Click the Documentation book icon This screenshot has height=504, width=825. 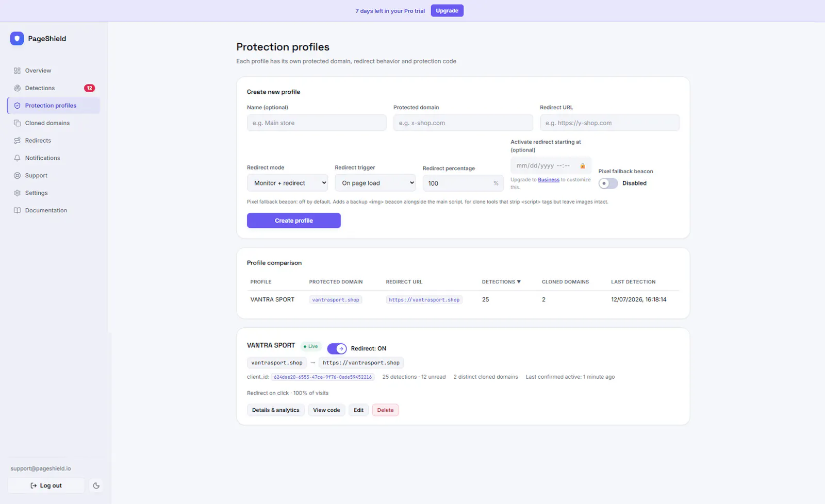[17, 211]
